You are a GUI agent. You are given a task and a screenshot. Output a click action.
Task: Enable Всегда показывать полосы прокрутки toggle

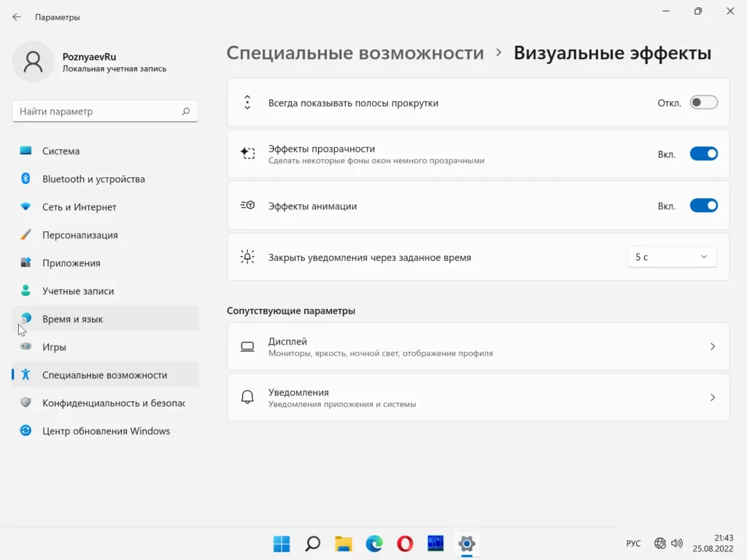click(x=703, y=103)
